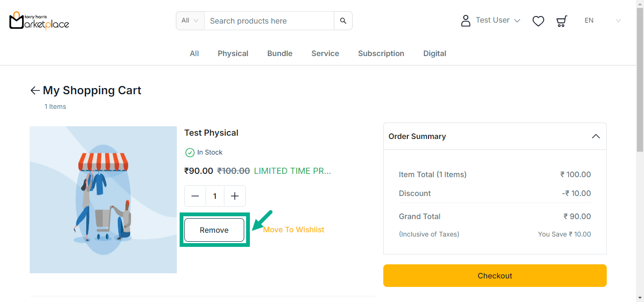Click the search magnifier icon
The width and height of the screenshot is (644, 302).
coord(343,21)
